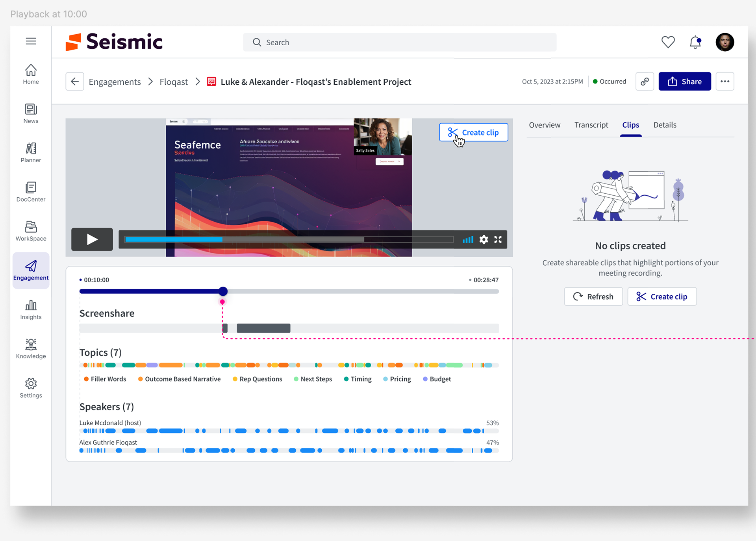Toggle Filler Words topic legend
The image size is (756, 541).
click(105, 379)
